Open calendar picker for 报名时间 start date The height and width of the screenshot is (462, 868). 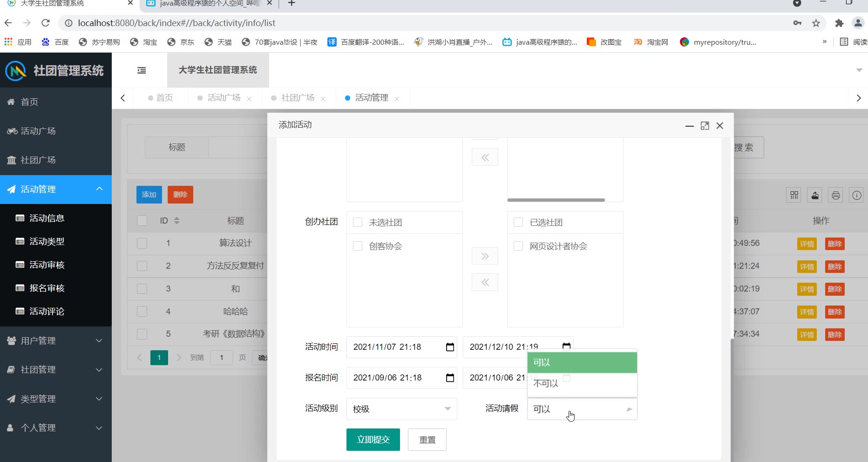[x=450, y=378]
